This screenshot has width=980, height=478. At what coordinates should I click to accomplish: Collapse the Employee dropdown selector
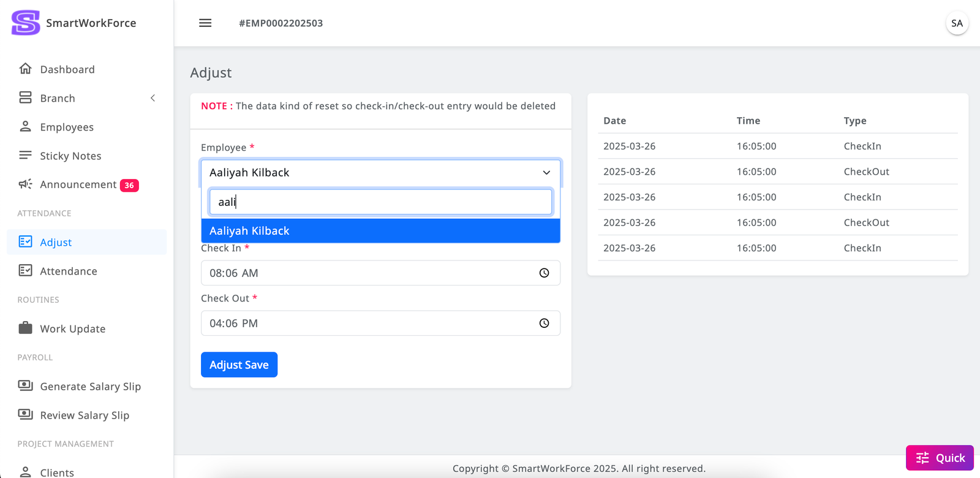tap(546, 173)
